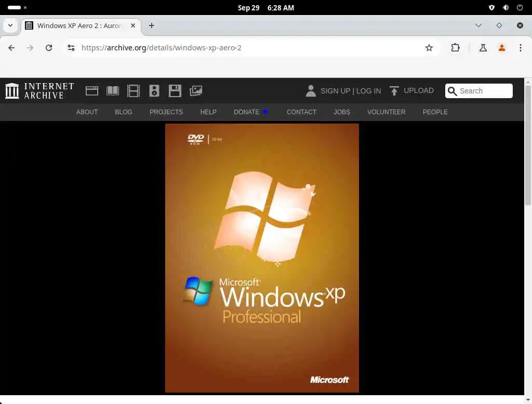The width and height of the screenshot is (532, 404).
Task: Open the VOLUNTEER link
Action: (386, 112)
